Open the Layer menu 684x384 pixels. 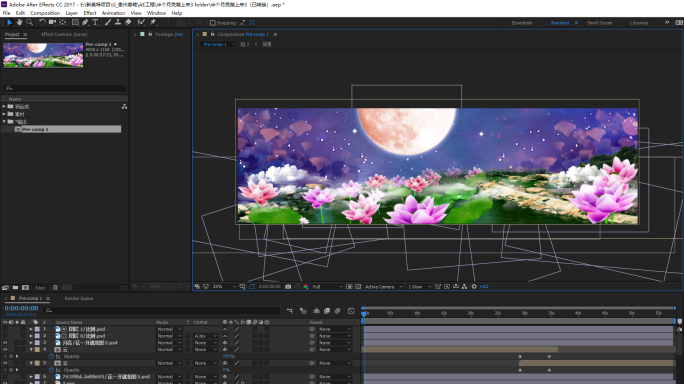coord(72,13)
